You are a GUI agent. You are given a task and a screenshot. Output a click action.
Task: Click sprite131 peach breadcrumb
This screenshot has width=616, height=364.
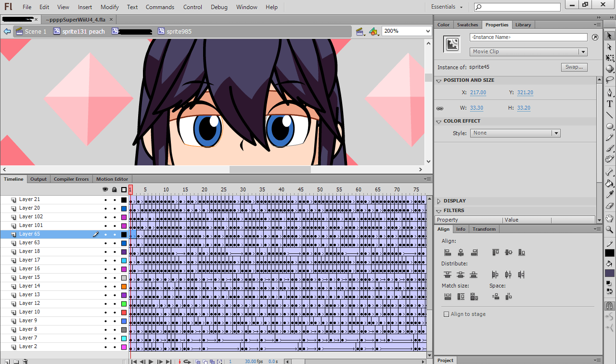click(79, 31)
